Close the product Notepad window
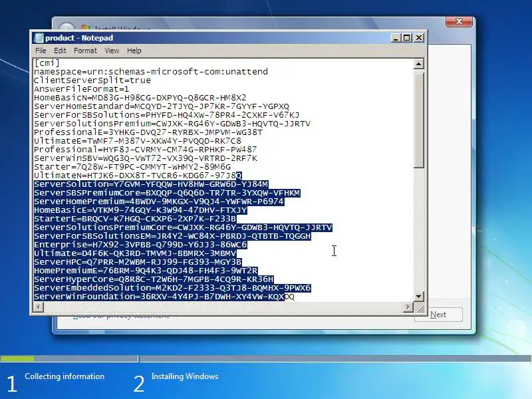 tap(419, 38)
